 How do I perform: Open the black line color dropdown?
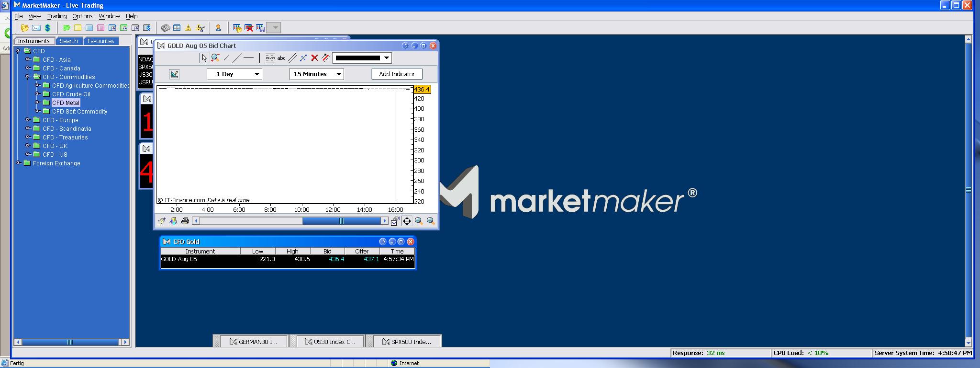pos(362,58)
